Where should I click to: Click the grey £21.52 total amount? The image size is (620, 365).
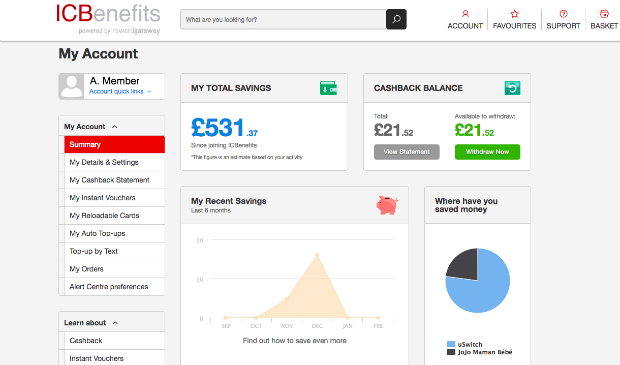pyautogui.click(x=393, y=130)
